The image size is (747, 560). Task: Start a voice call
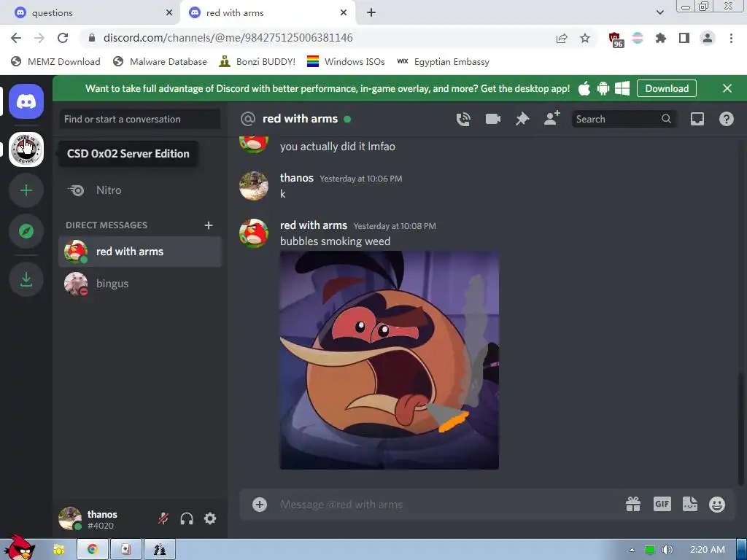click(x=463, y=119)
